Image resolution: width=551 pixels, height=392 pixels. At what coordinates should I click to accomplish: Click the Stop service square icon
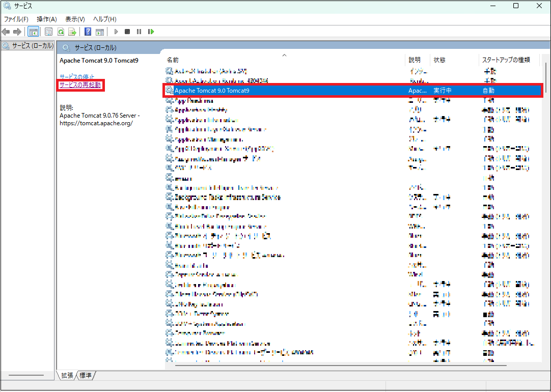[x=127, y=32]
